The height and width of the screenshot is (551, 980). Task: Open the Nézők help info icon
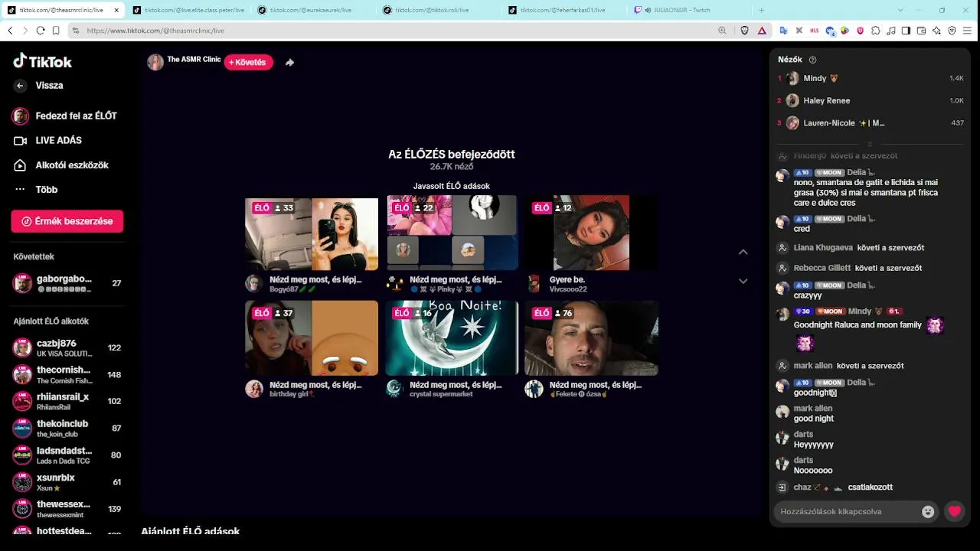(813, 60)
